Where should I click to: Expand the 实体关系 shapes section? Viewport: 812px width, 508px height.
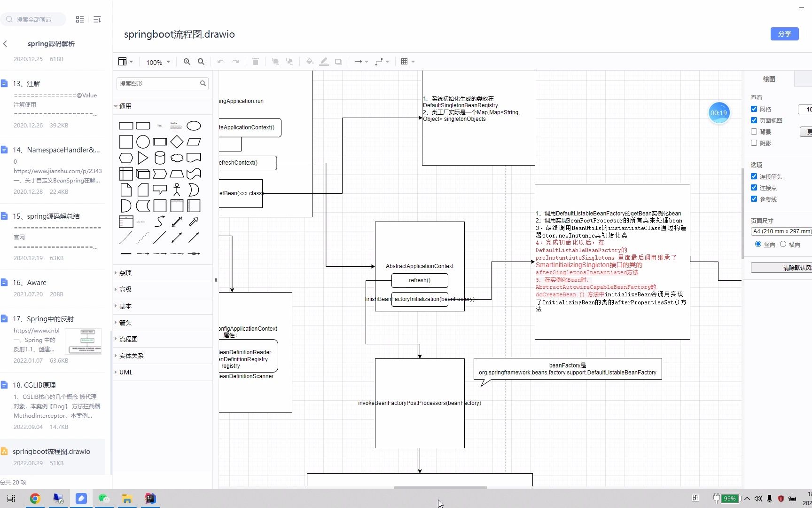pos(163,356)
